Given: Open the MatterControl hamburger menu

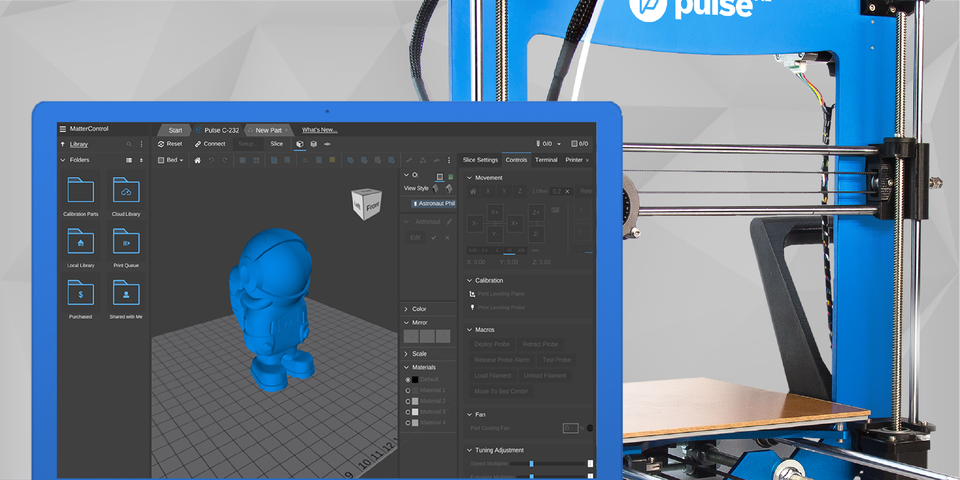Looking at the screenshot, I should click(x=62, y=129).
